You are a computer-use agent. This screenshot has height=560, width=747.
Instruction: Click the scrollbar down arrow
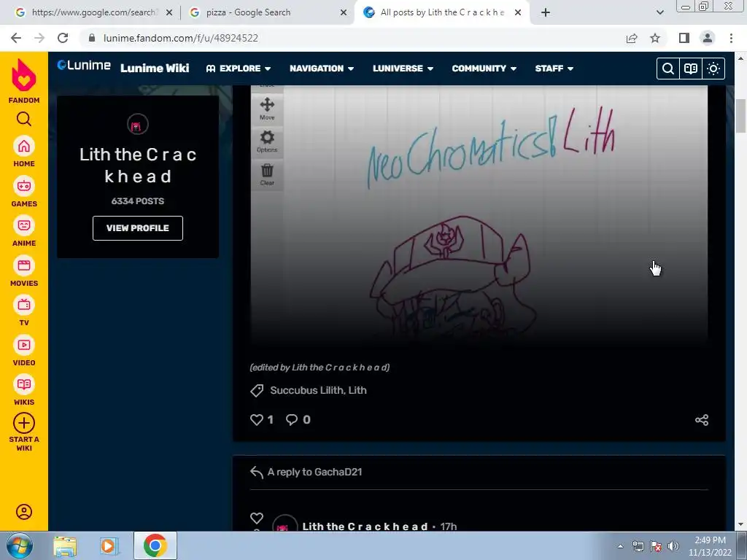740,524
